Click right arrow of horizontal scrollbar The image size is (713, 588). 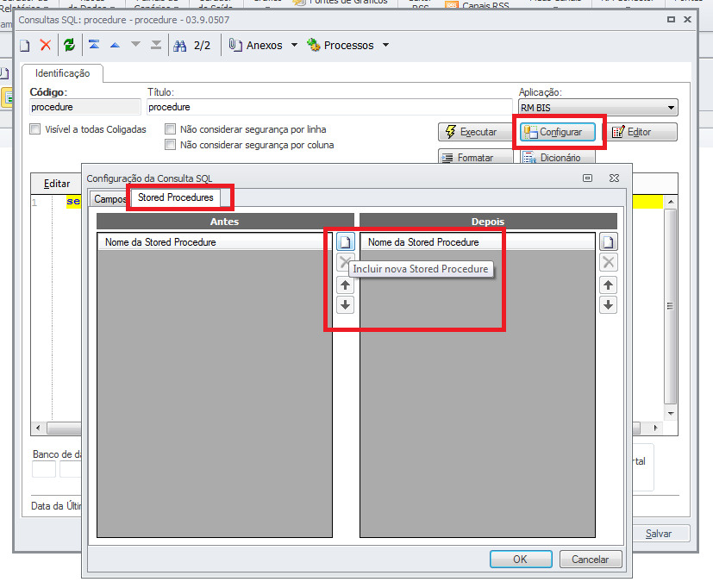[655, 428]
